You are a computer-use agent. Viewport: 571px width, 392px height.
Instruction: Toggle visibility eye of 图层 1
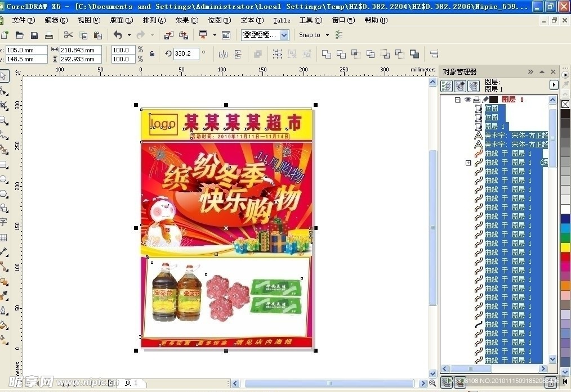point(467,100)
